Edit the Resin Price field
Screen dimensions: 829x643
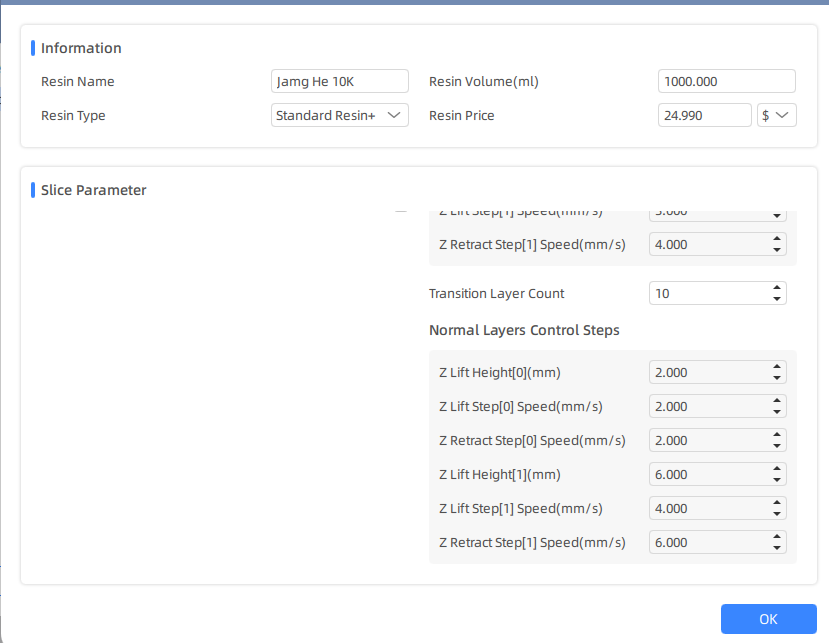click(x=704, y=115)
